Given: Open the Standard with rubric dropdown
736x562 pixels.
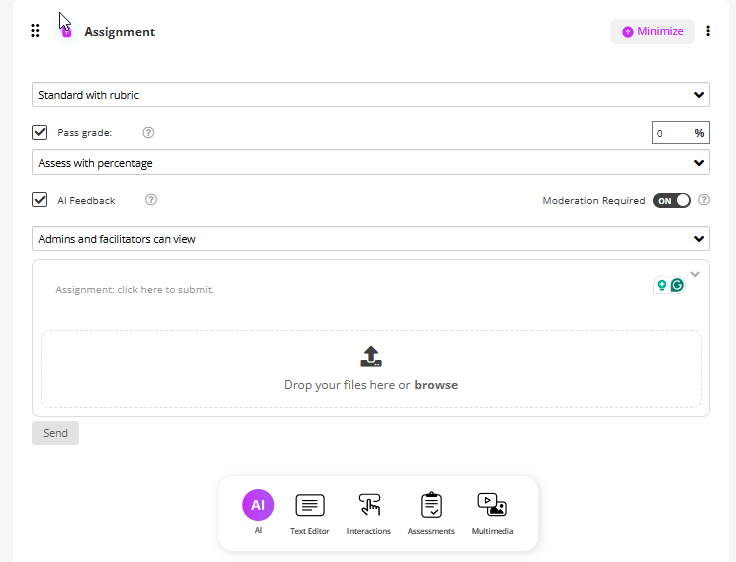Looking at the screenshot, I should pyautogui.click(x=371, y=95).
